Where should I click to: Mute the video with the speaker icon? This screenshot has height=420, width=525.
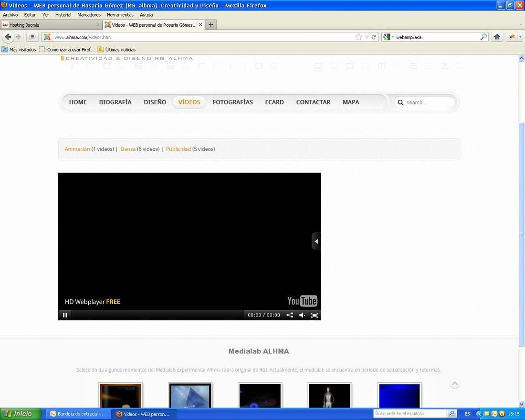(302, 315)
